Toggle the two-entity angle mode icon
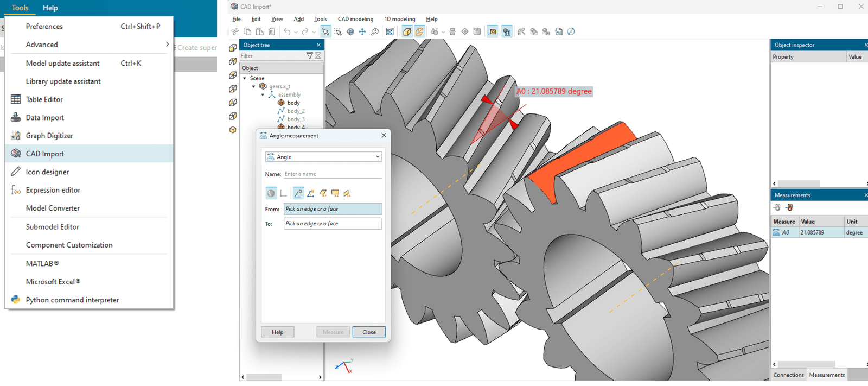The height and width of the screenshot is (386, 868). pos(298,193)
